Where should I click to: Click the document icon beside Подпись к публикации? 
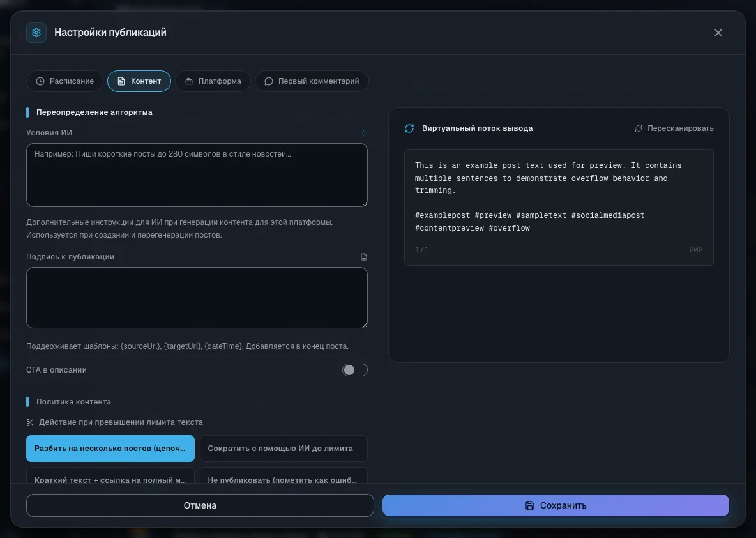(364, 257)
